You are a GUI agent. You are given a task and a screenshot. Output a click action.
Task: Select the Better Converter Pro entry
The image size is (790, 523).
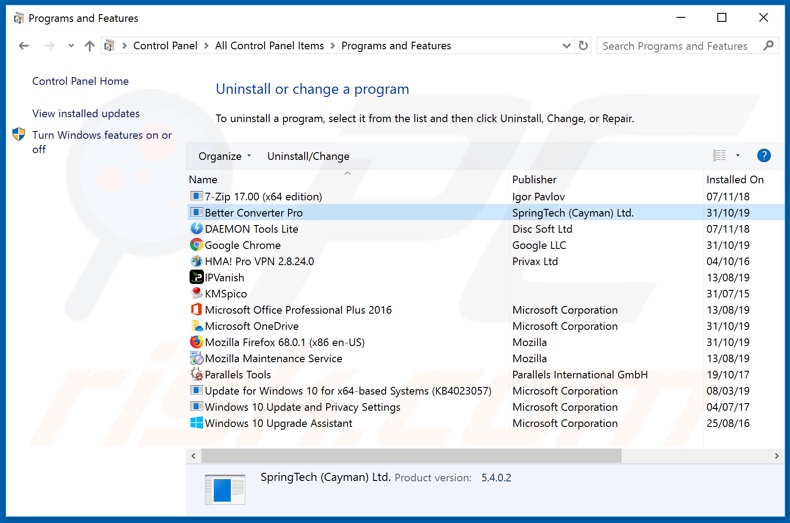coord(485,213)
